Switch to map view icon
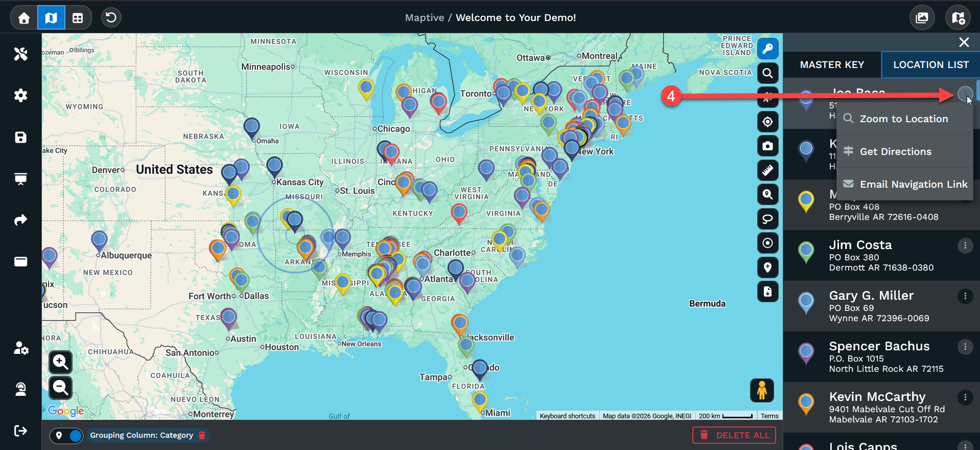 [x=51, y=18]
